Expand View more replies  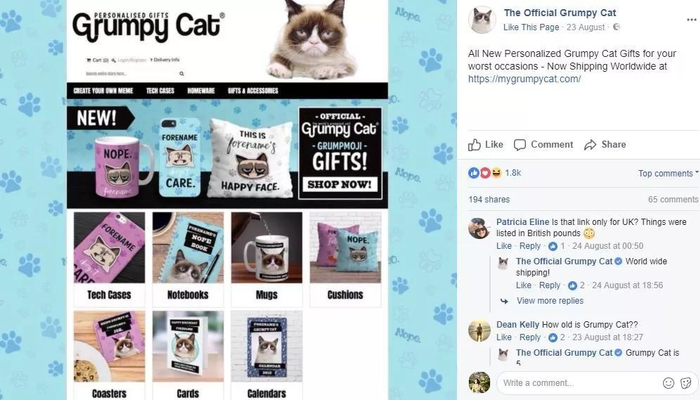click(x=550, y=301)
